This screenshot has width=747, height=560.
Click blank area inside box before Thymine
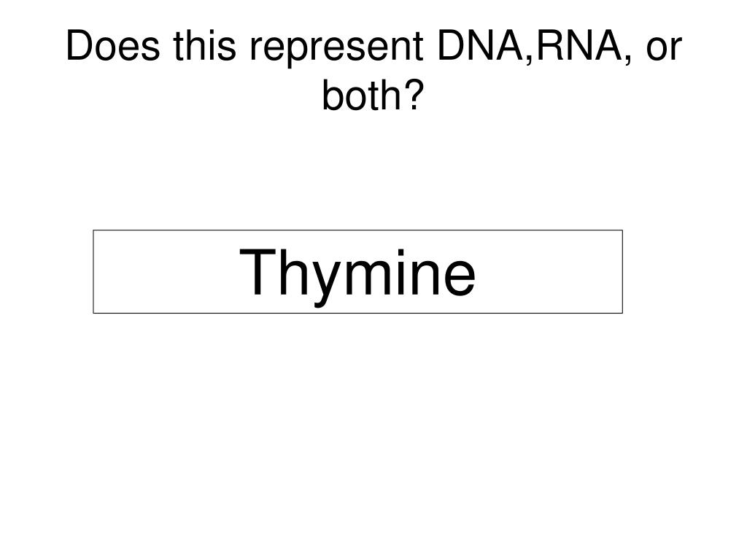click(166, 272)
